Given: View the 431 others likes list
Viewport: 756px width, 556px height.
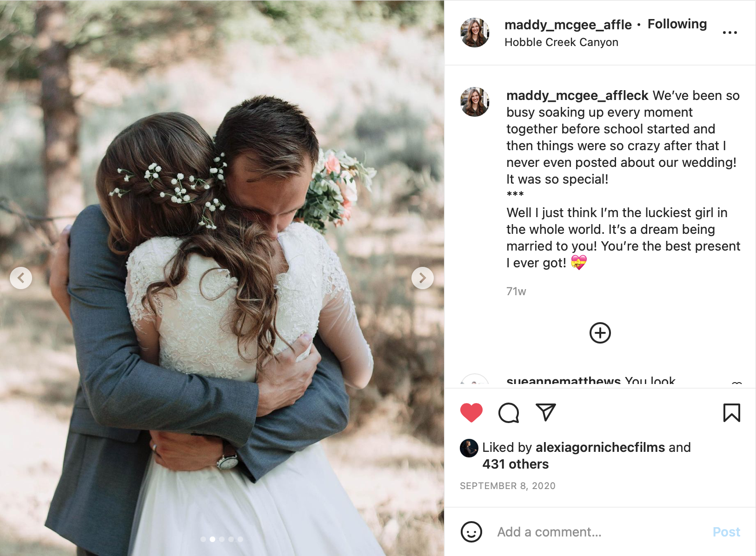Looking at the screenshot, I should [515, 464].
